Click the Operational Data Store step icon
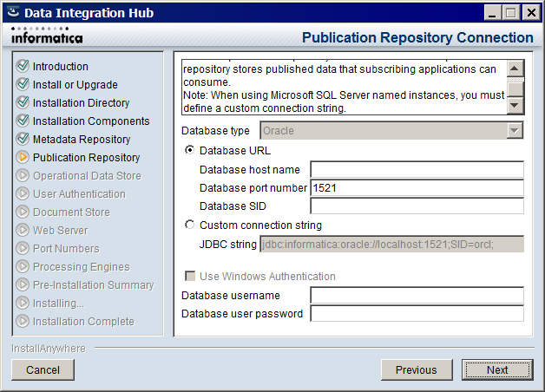 (23, 175)
